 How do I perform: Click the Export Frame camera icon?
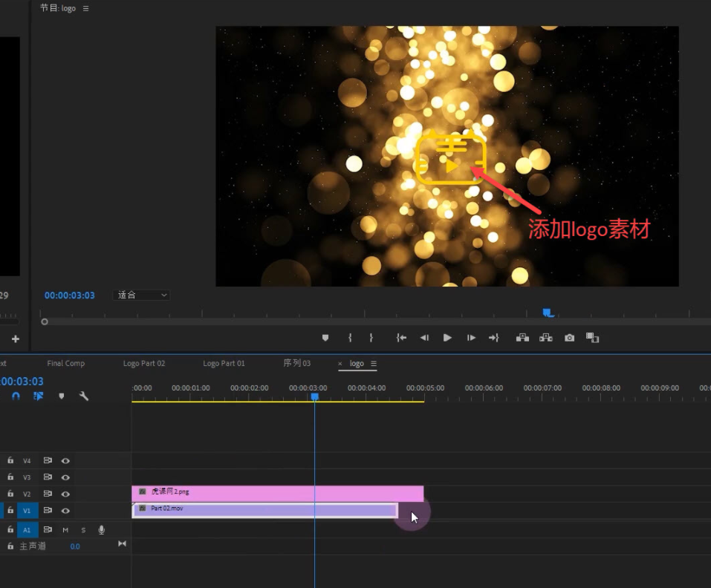coord(569,338)
